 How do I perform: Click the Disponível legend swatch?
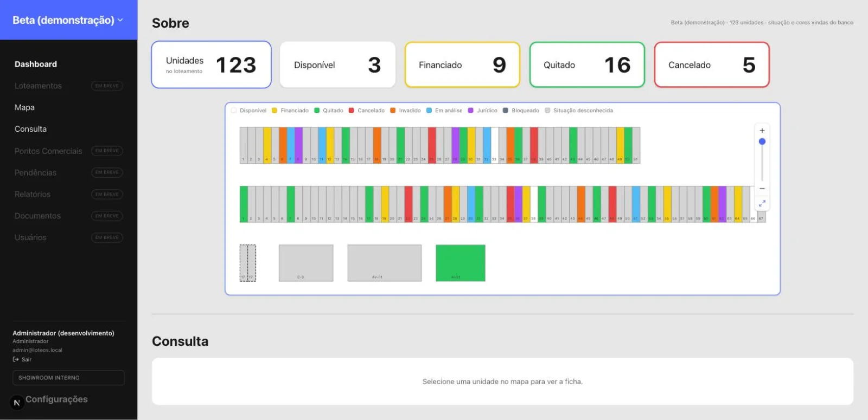coord(234,111)
